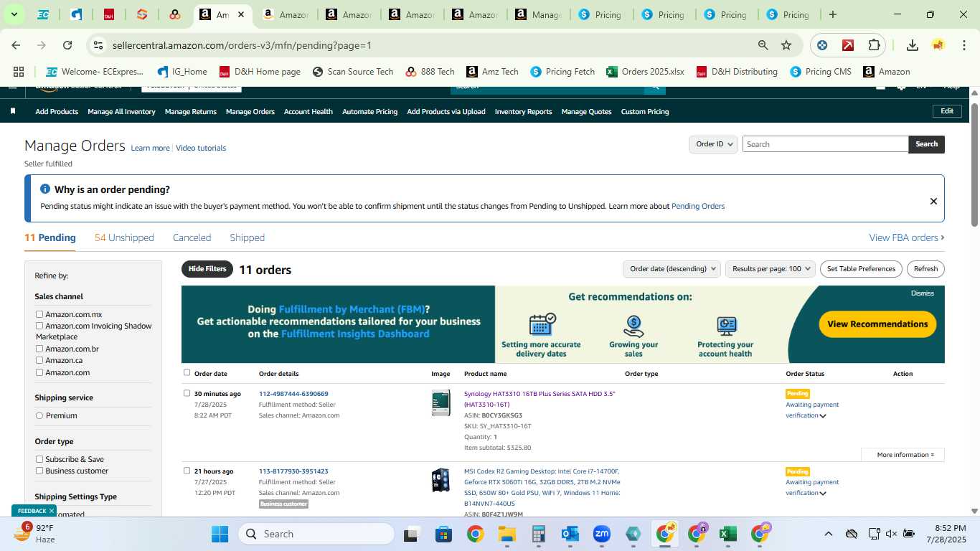The width and height of the screenshot is (980, 551).
Task: Open View FBA orders link
Action: [907, 237]
